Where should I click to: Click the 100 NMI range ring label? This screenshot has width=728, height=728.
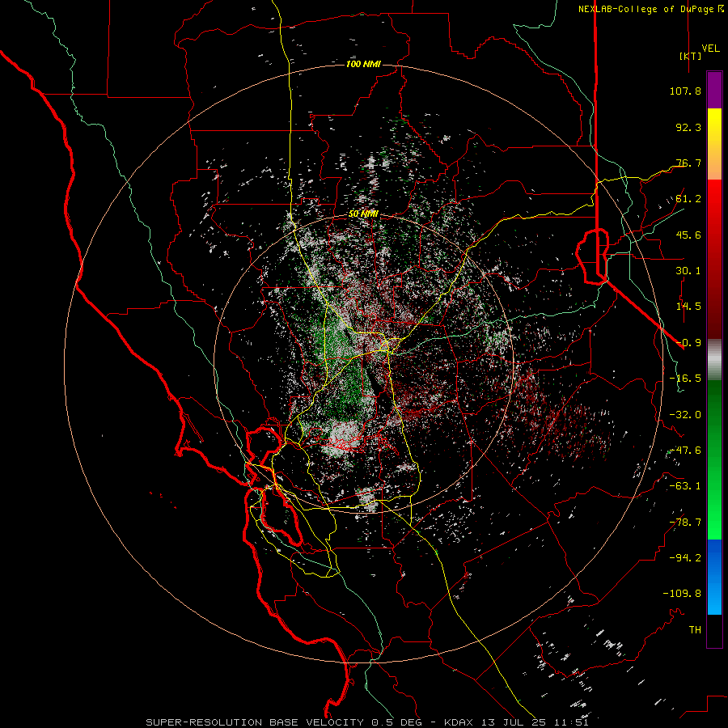363,64
